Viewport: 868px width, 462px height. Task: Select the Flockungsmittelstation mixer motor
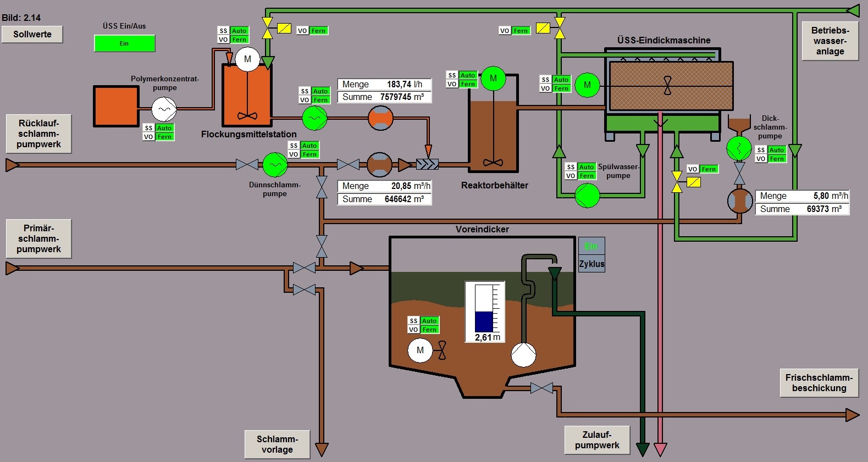(247, 59)
